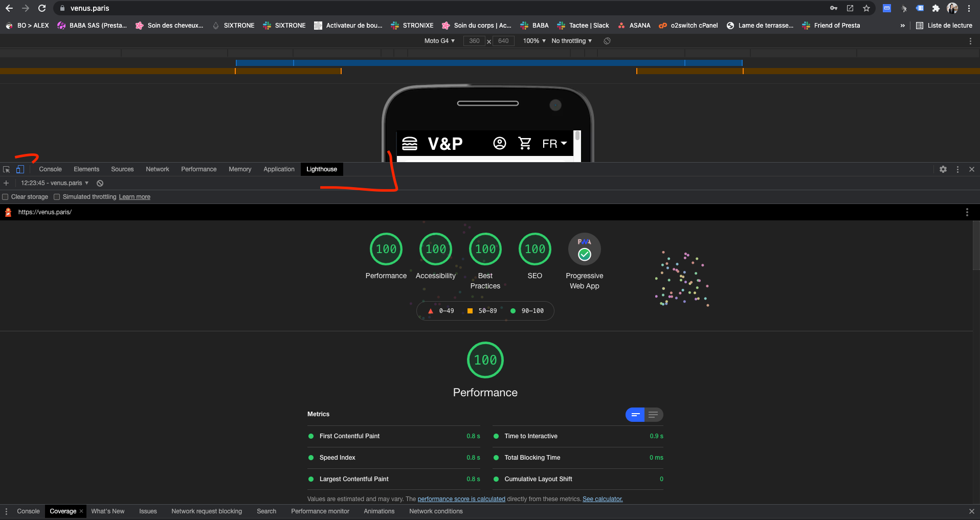
Task: Open the Moto G4 device dropdown
Action: pos(439,41)
